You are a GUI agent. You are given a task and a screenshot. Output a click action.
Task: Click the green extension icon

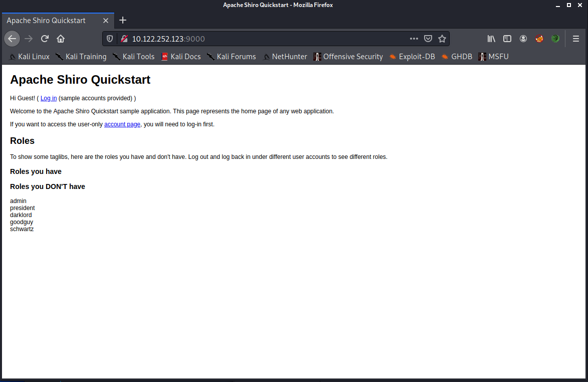(x=555, y=39)
